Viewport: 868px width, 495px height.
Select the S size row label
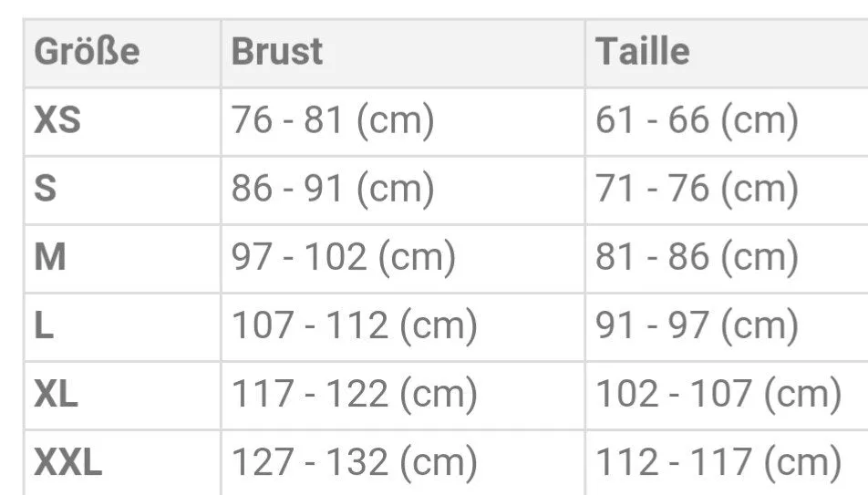(122, 190)
